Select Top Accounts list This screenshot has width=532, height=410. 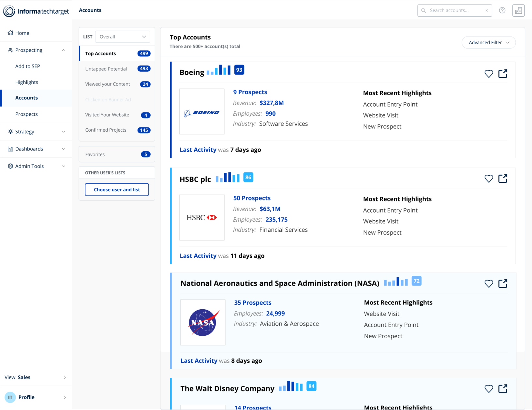[x=117, y=53]
